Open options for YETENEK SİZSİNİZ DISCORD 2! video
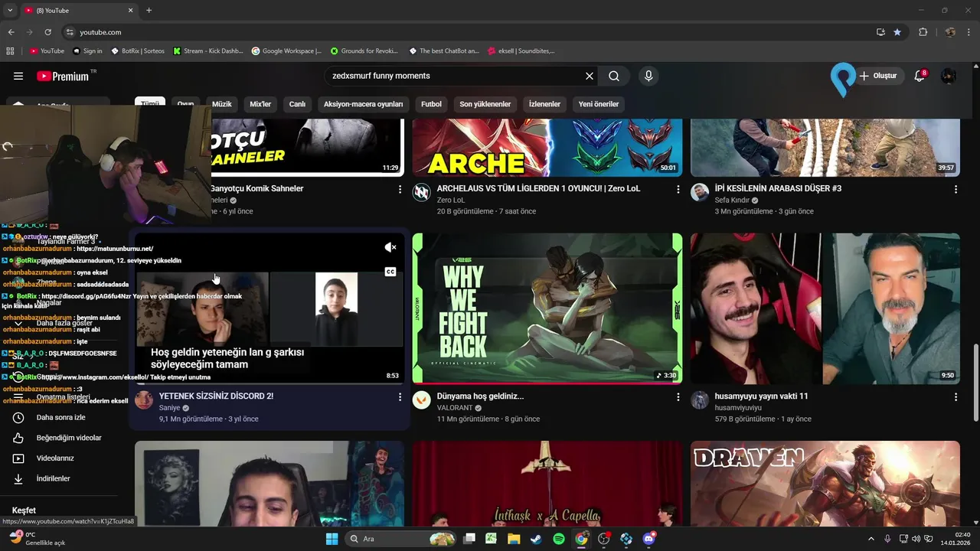 (400, 397)
